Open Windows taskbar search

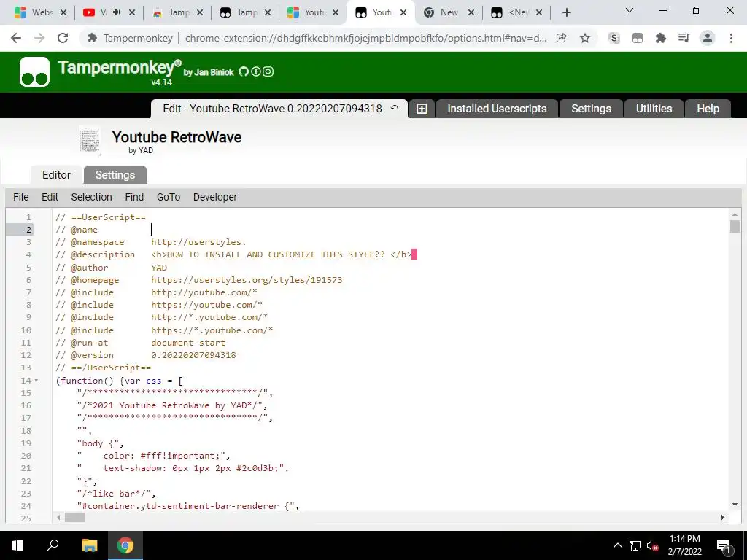(53, 545)
